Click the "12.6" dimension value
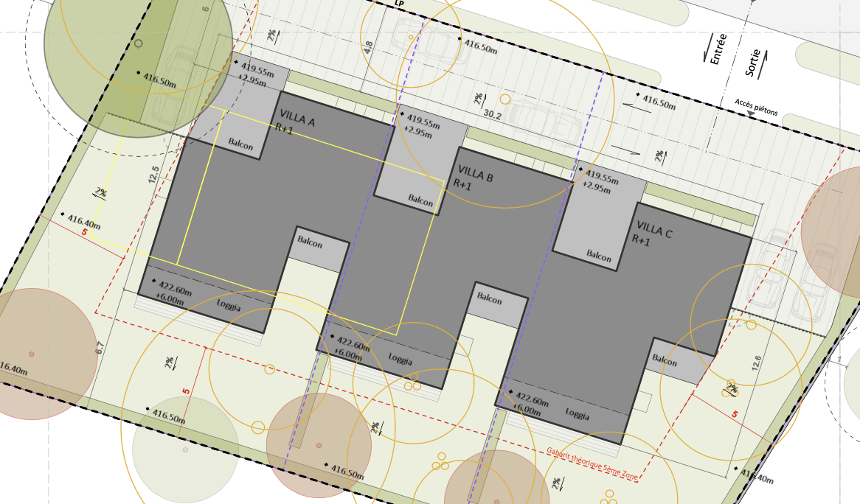860x504 pixels. click(x=756, y=364)
